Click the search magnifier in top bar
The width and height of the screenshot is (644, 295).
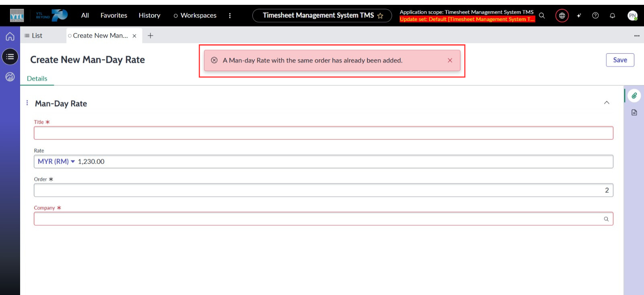[542, 16]
